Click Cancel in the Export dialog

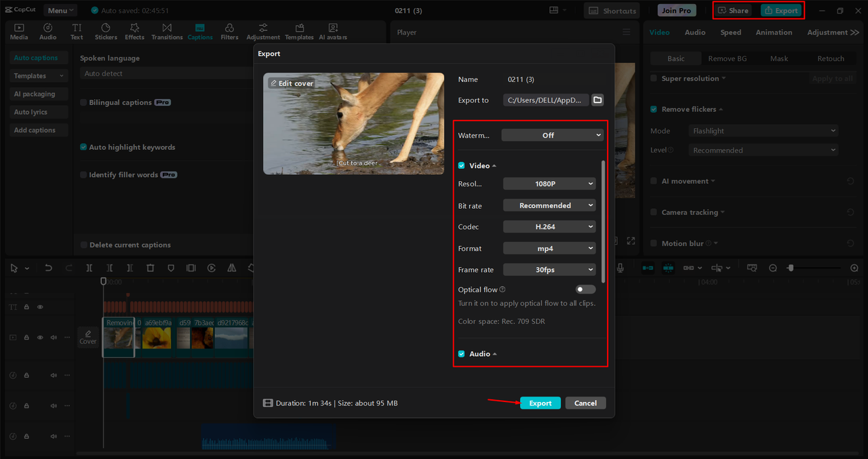585,403
